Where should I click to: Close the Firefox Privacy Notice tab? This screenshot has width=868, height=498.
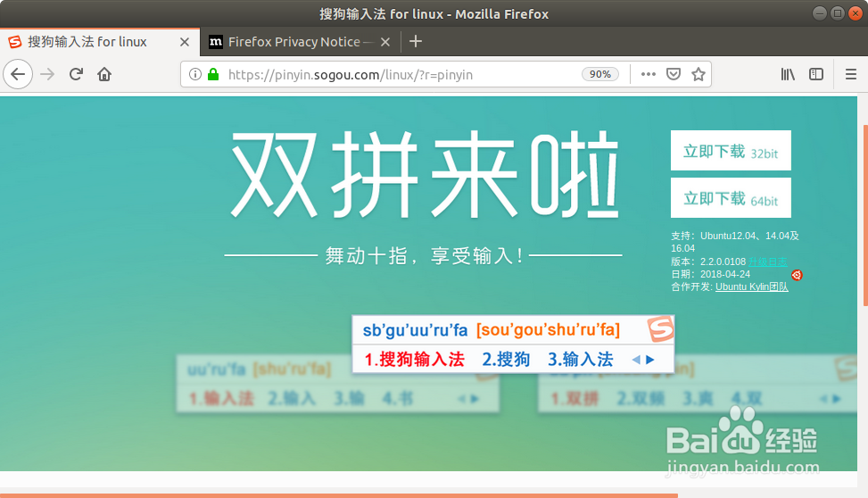385,42
